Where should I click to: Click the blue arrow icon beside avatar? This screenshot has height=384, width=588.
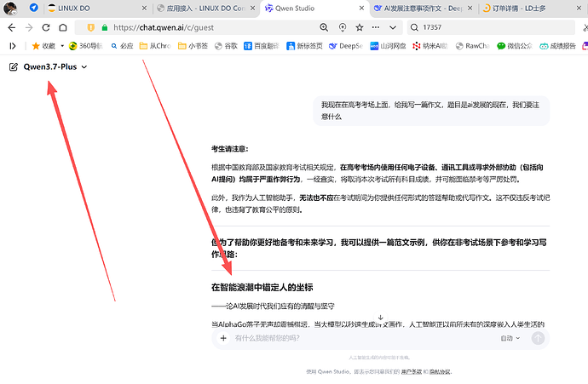(34, 8)
